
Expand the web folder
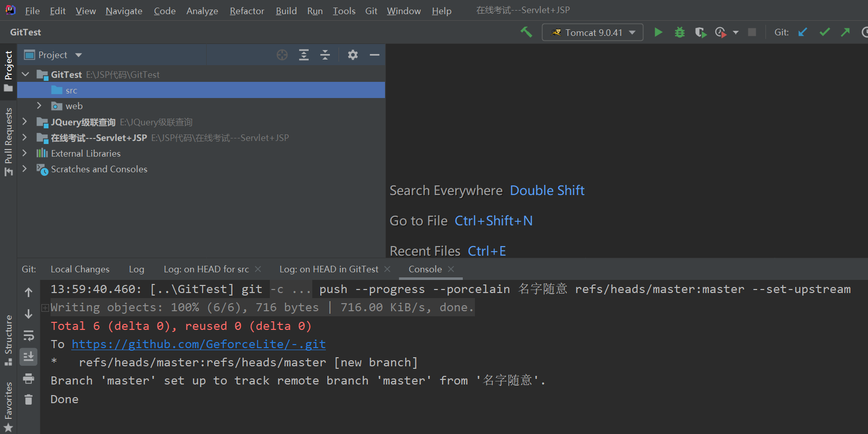tap(39, 106)
